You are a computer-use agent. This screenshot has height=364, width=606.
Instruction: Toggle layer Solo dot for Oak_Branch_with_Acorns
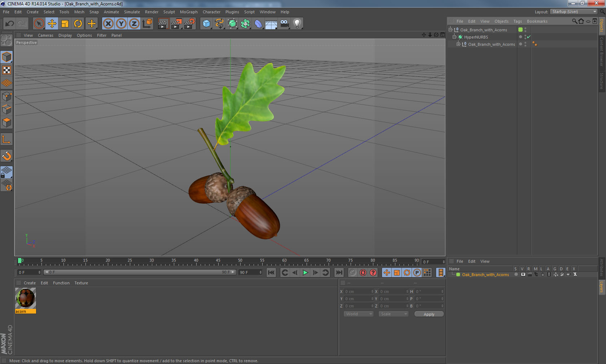tap(516, 274)
